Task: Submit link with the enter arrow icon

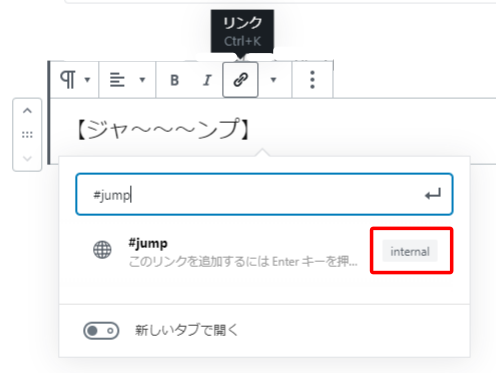Action: click(433, 194)
